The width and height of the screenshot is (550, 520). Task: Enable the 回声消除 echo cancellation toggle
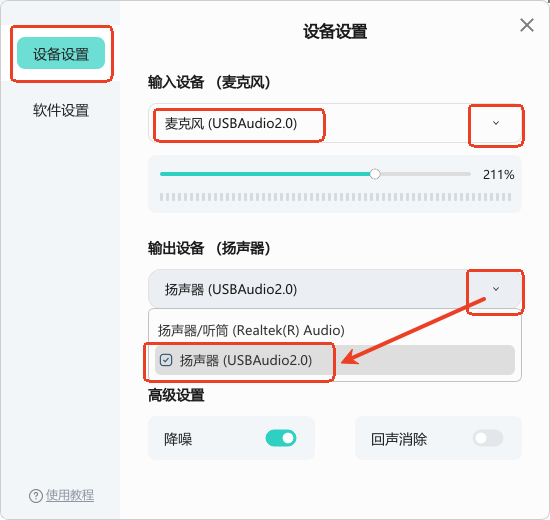point(488,438)
